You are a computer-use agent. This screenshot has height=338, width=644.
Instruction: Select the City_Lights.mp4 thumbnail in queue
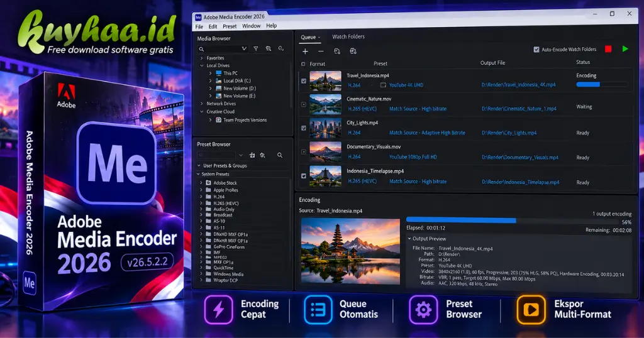point(325,128)
